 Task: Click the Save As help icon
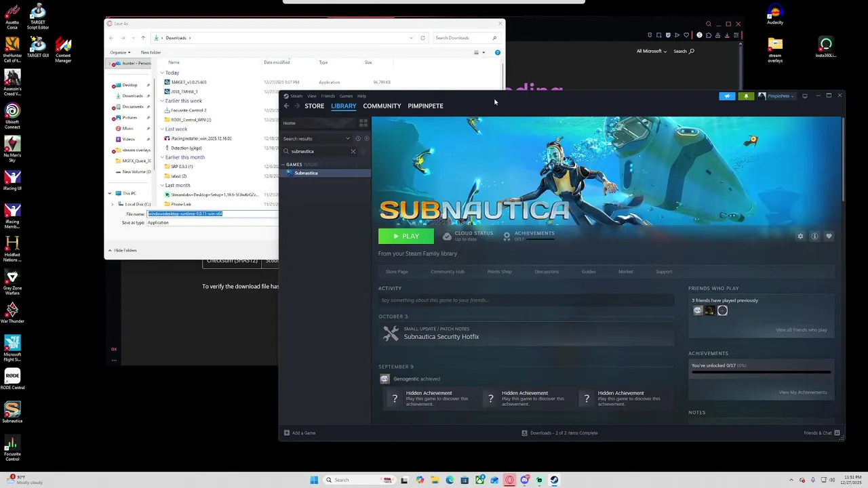coord(497,52)
